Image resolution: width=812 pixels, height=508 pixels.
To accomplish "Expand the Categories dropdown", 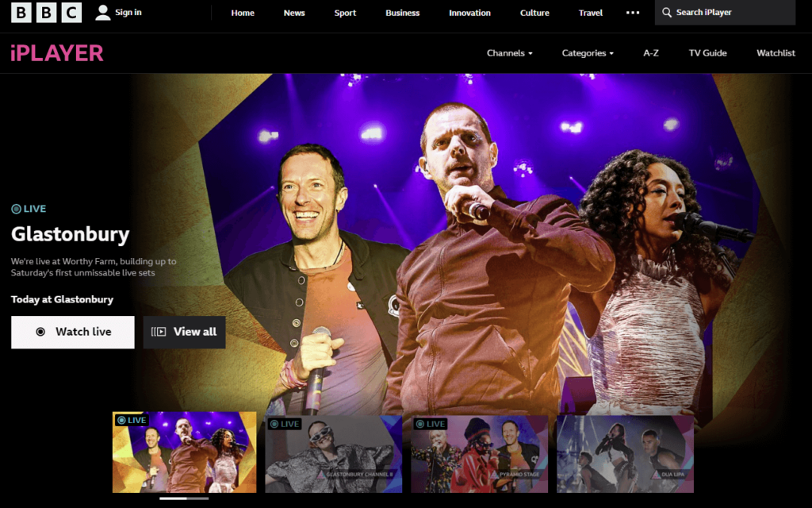I will [588, 53].
